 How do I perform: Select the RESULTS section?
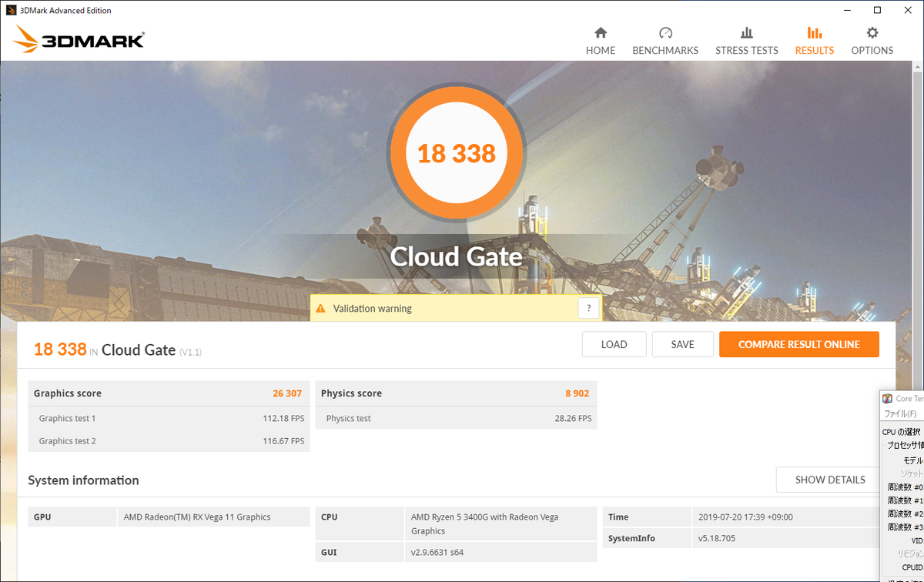coord(815,42)
